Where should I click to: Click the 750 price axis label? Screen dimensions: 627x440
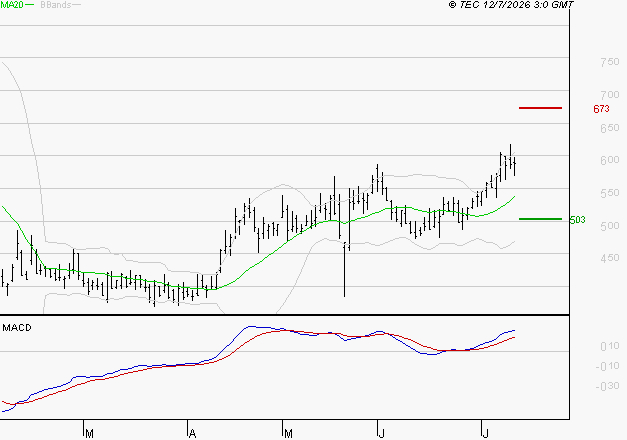click(610, 62)
